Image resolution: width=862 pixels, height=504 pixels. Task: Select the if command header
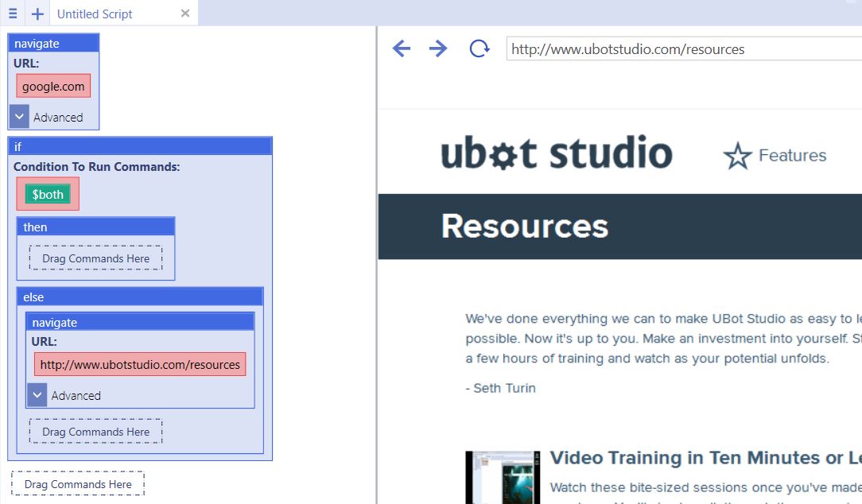(x=140, y=147)
